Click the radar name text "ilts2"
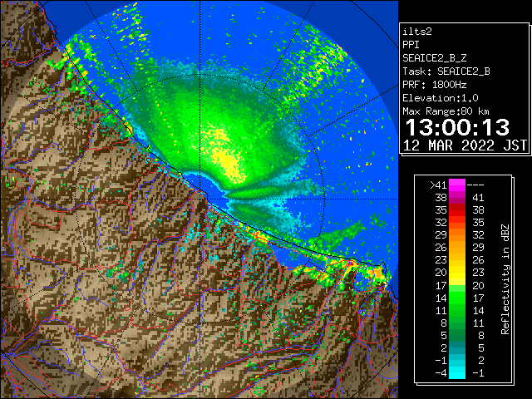 tap(417, 32)
